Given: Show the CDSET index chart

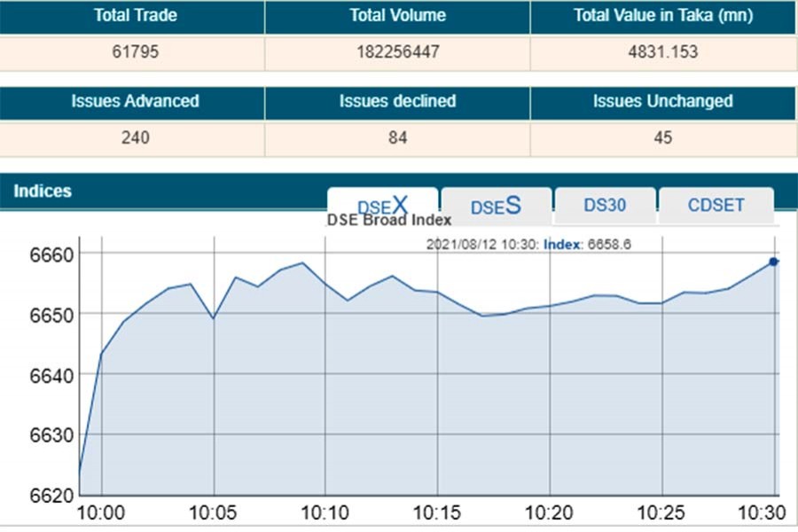Looking at the screenshot, I should [x=716, y=205].
